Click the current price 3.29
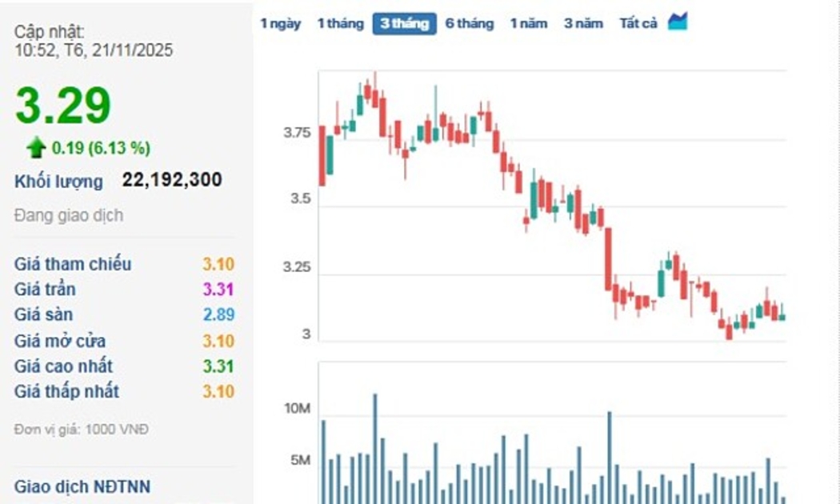The height and width of the screenshot is (504, 840). coord(63,106)
